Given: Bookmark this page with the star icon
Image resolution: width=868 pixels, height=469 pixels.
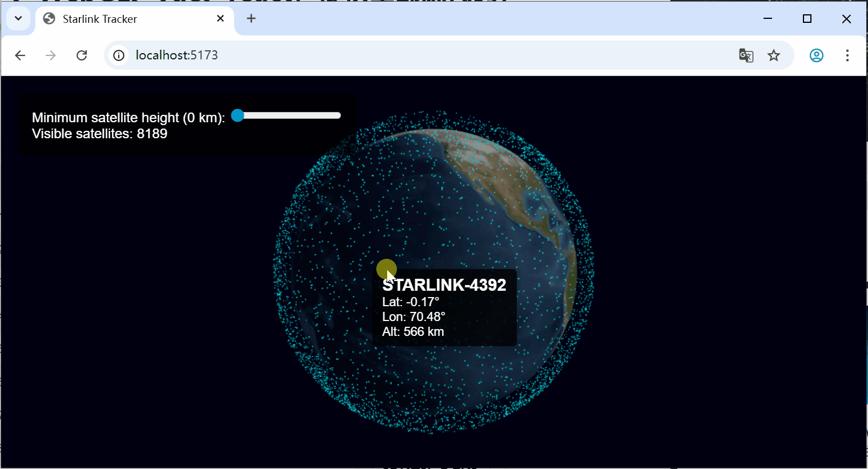Looking at the screenshot, I should 774,55.
